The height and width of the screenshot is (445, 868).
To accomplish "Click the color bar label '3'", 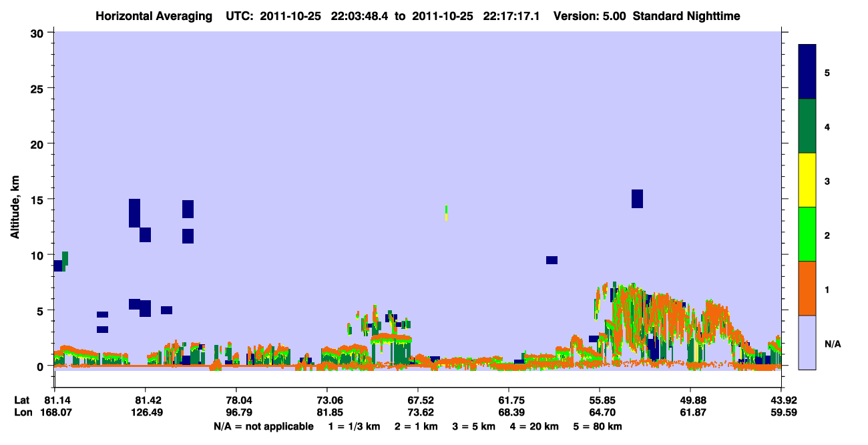I will pyautogui.click(x=827, y=181).
